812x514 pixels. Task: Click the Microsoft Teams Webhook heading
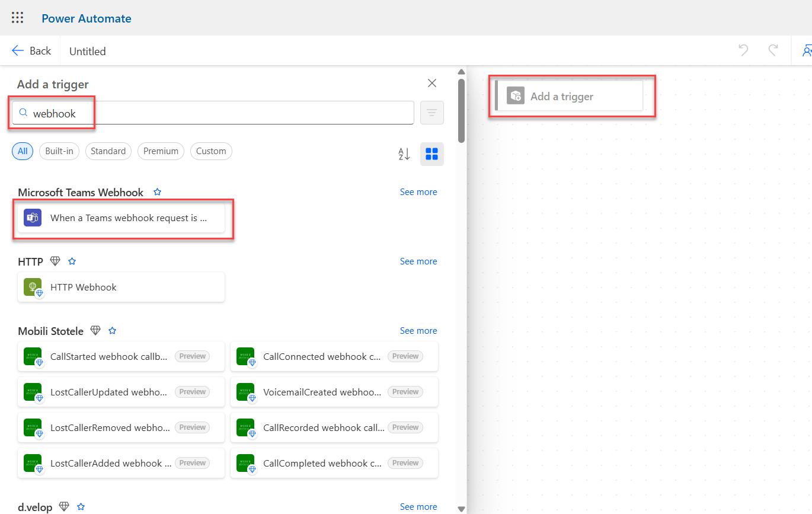click(81, 192)
